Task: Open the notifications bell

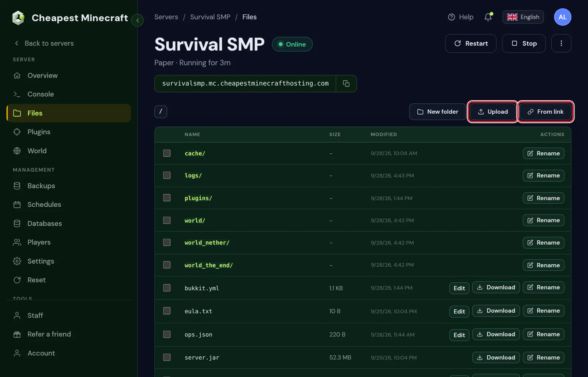Action: point(488,17)
